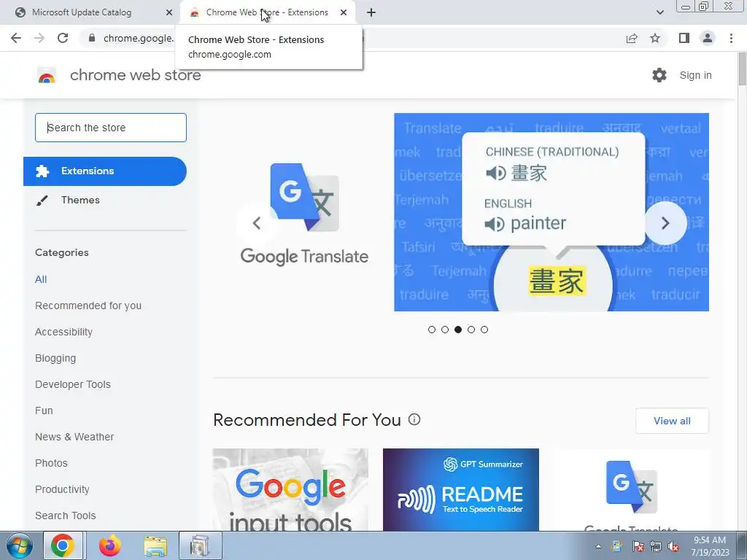Screen dimensions: 747x560
Task: Open the Google input tools card
Action: click(x=290, y=489)
